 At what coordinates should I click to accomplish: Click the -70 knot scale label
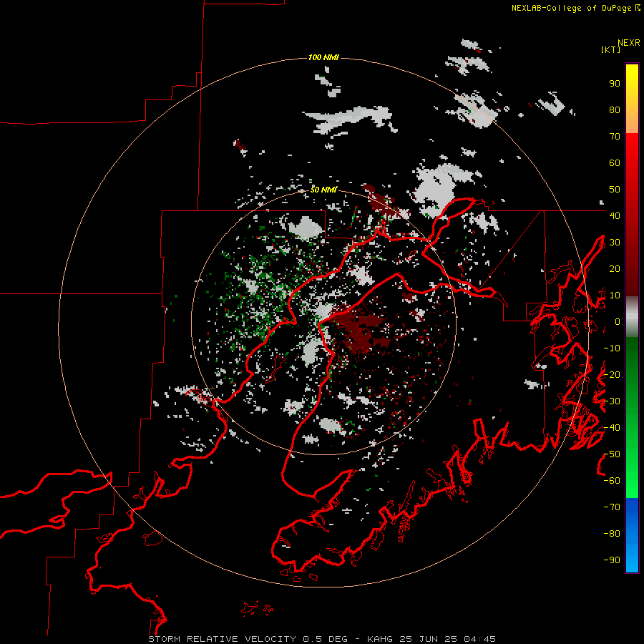coord(612,507)
